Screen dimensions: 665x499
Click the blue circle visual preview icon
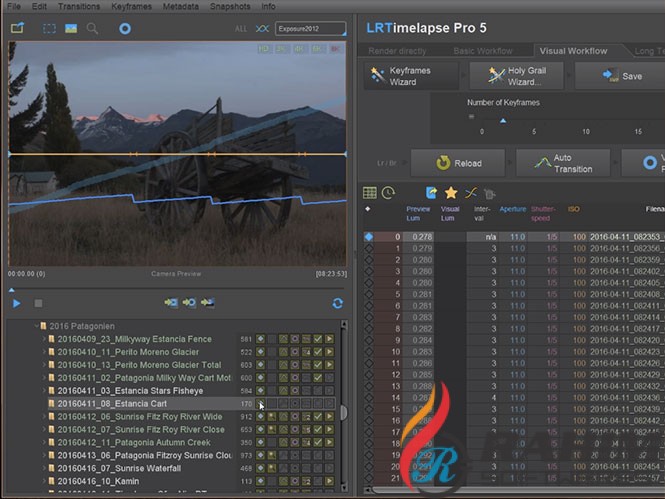pos(125,29)
